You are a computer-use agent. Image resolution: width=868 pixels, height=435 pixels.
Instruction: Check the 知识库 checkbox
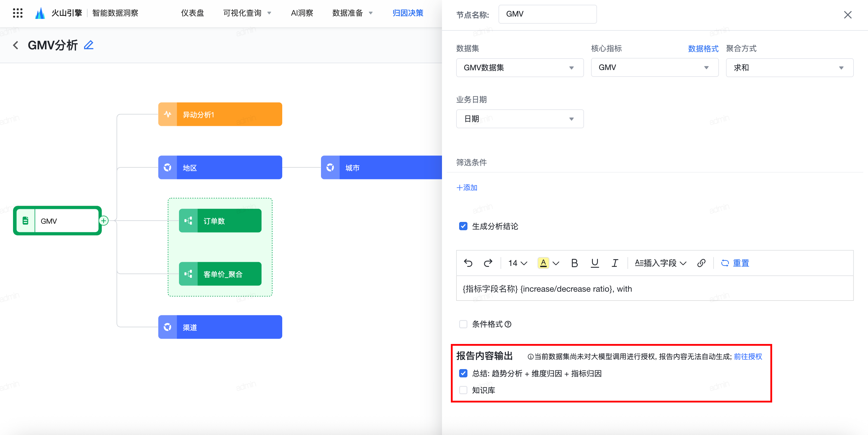tap(463, 390)
